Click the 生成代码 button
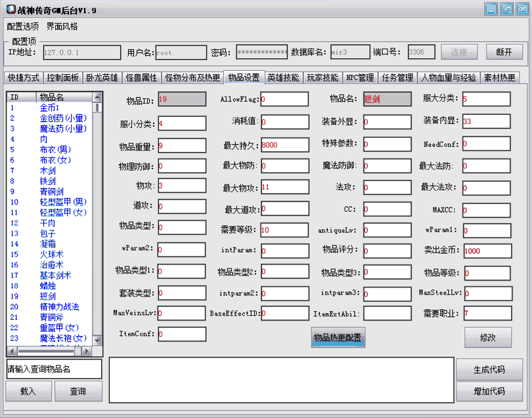 (x=489, y=369)
